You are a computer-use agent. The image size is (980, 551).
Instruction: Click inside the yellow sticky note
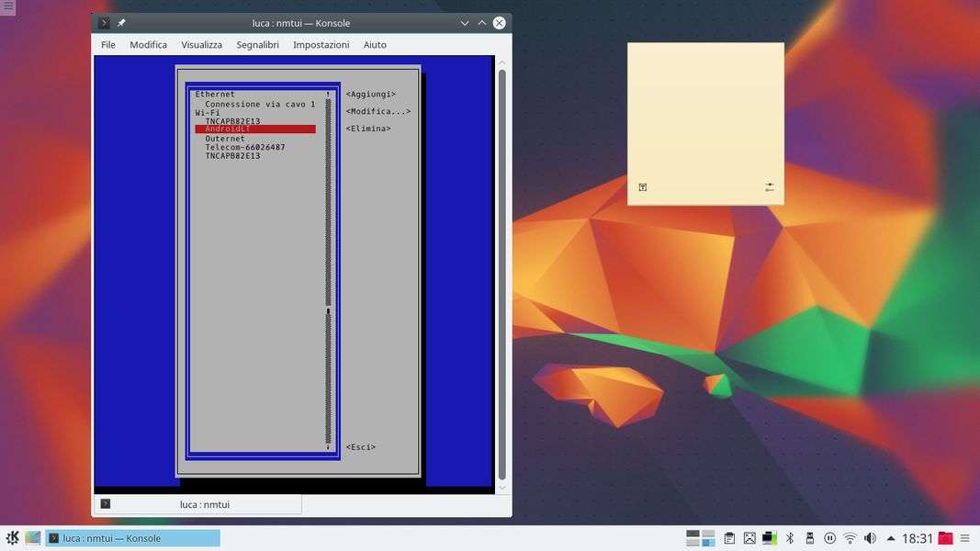point(705,110)
